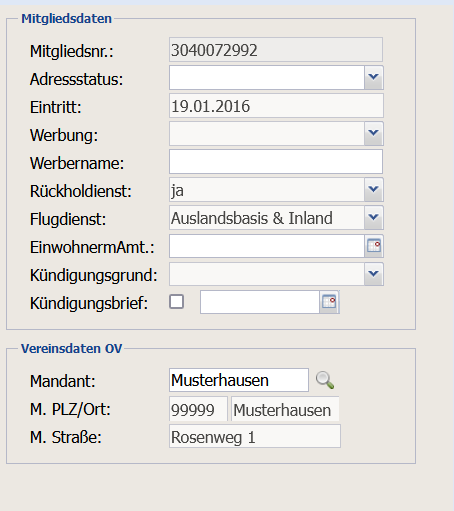This screenshot has height=511, width=454.
Task: Focus the EinwohnermAmt. date input
Action: (x=266, y=246)
